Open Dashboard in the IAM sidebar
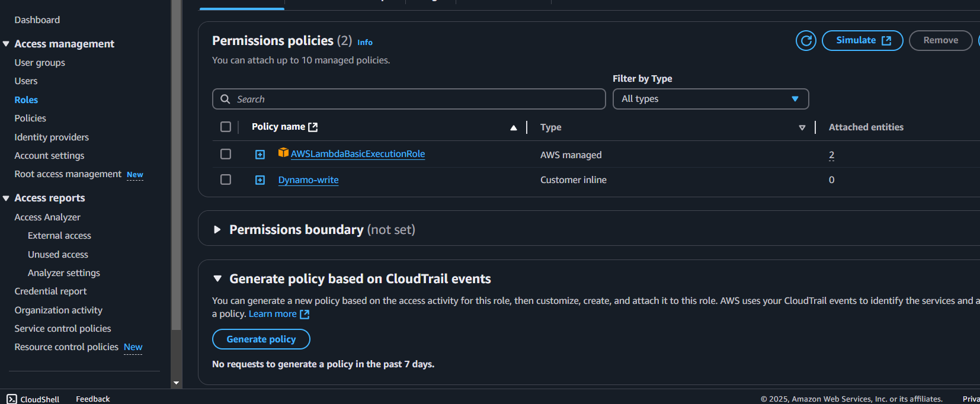 pyautogui.click(x=37, y=20)
